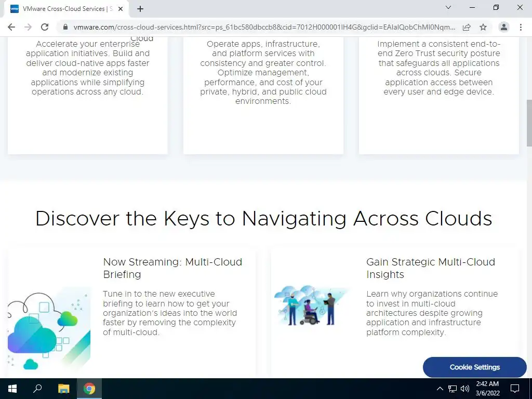Viewport: 532px width, 399px height.
Task: Open Chrome profile avatar menu
Action: (504, 27)
